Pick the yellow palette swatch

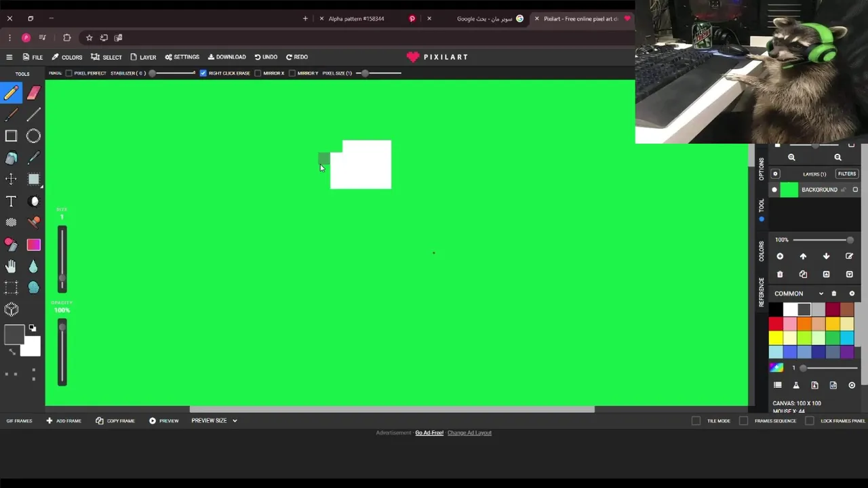pyautogui.click(x=776, y=338)
